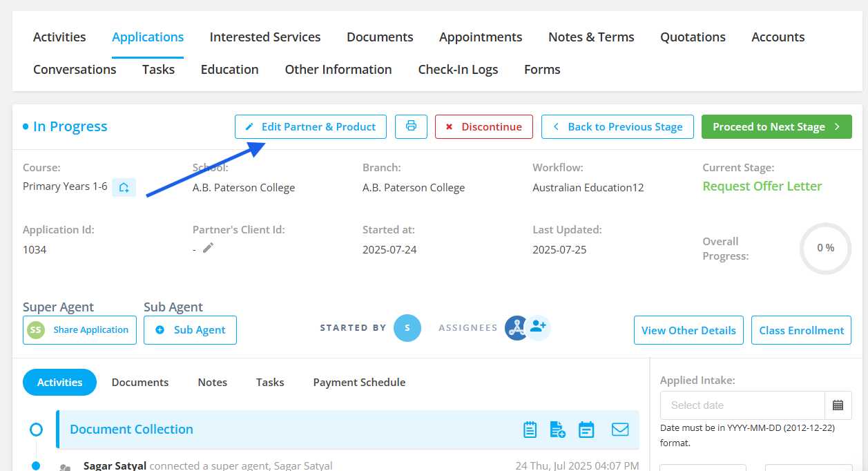Select the application Notes sub-tab
868x471 pixels.
pyautogui.click(x=212, y=383)
